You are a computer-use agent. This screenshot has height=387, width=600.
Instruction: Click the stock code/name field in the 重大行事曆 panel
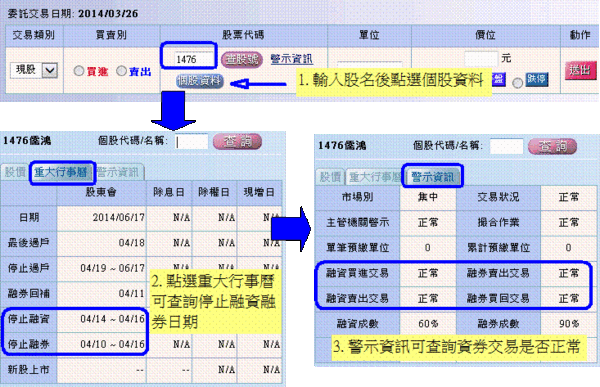(192, 142)
